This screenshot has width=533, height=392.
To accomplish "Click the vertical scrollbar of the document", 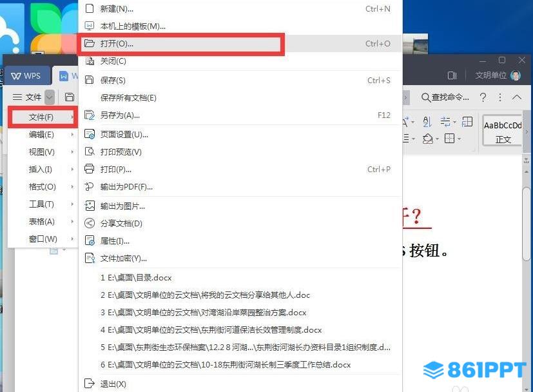I will tap(527, 223).
